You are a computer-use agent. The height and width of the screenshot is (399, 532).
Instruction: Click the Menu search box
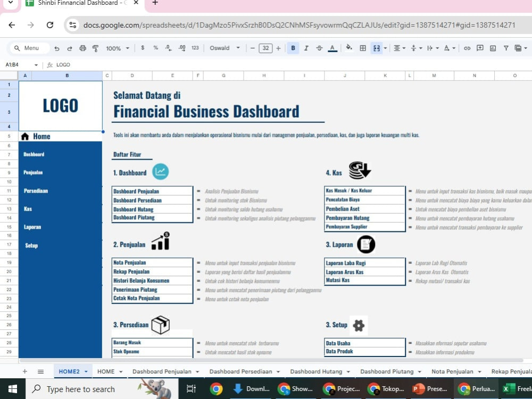[x=29, y=48]
